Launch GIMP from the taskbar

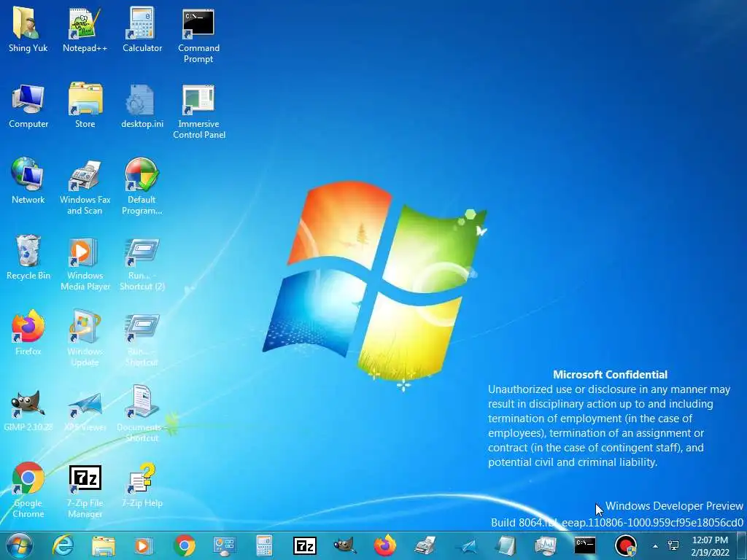[344, 545]
